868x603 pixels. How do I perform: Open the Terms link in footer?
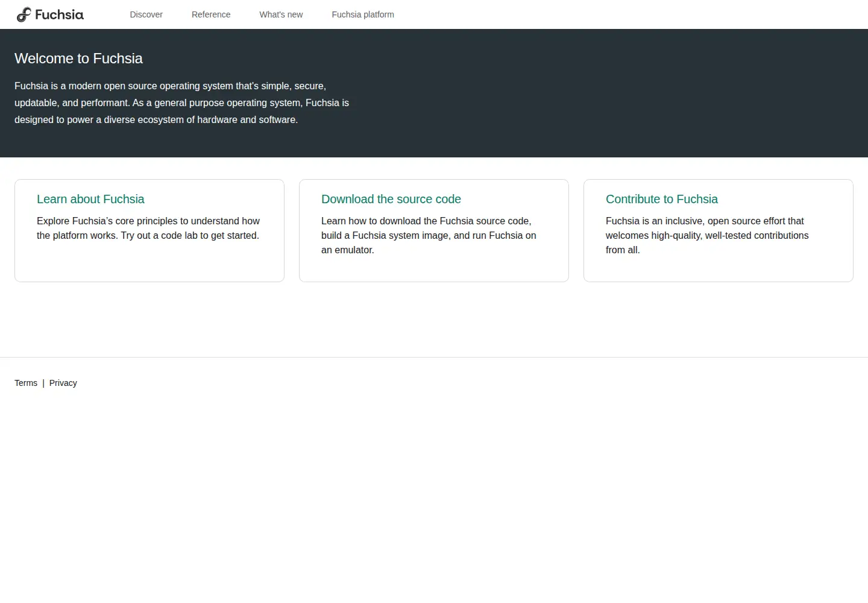pos(26,383)
